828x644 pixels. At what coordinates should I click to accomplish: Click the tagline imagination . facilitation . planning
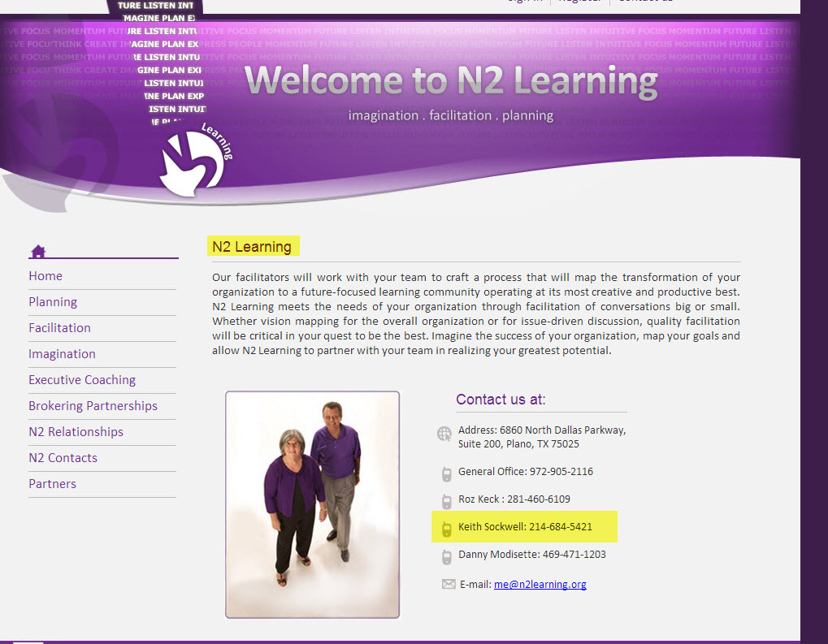[451, 115]
